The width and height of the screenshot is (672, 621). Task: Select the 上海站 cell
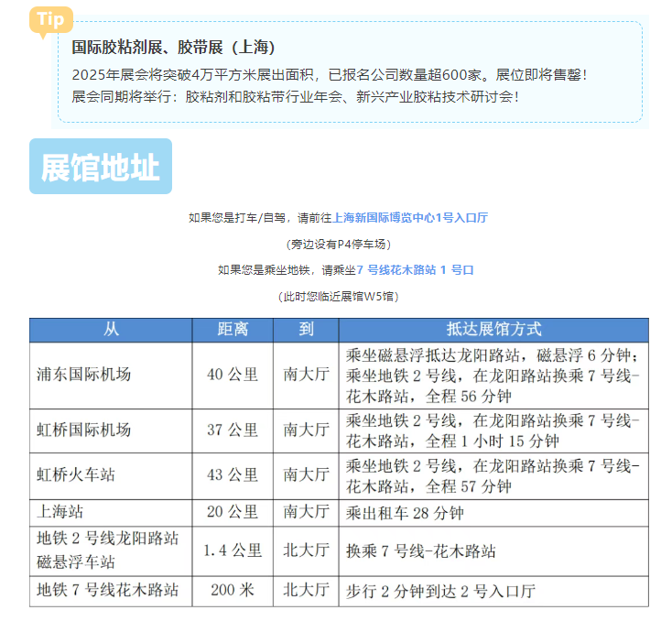[111, 513]
